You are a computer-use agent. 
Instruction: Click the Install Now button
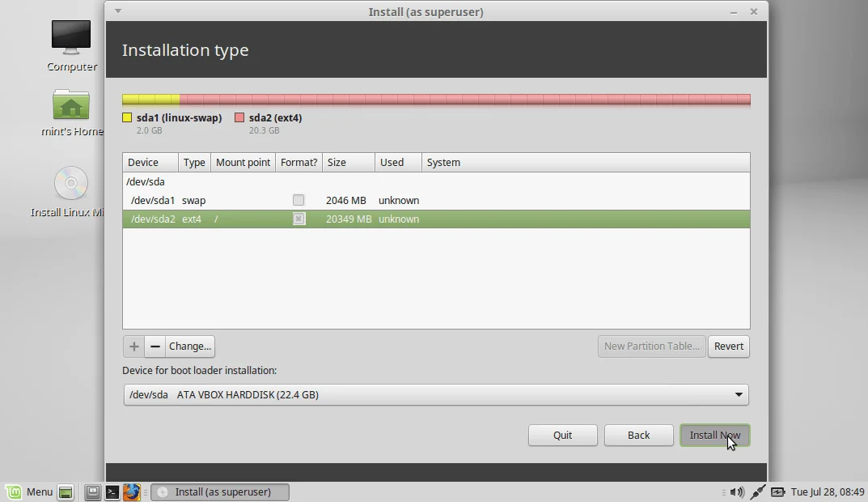tap(714, 435)
